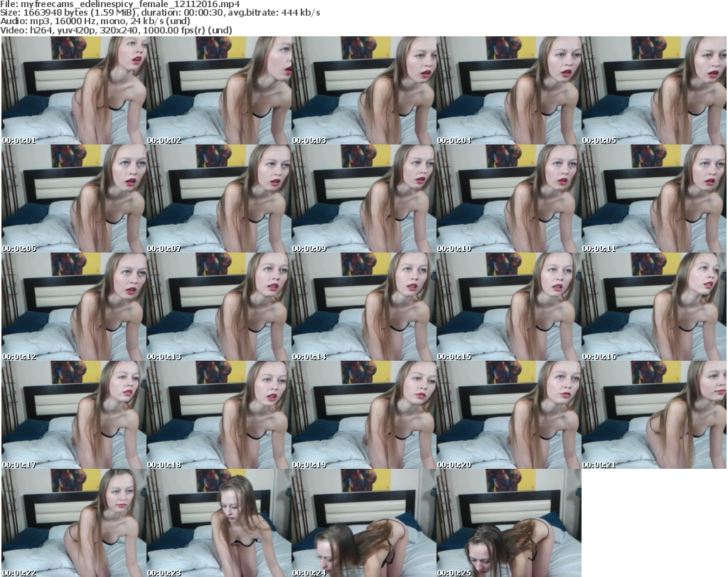Choose the 00:00:16 frame thumbnail
Viewport: 728px width, 577px height.
(654, 307)
